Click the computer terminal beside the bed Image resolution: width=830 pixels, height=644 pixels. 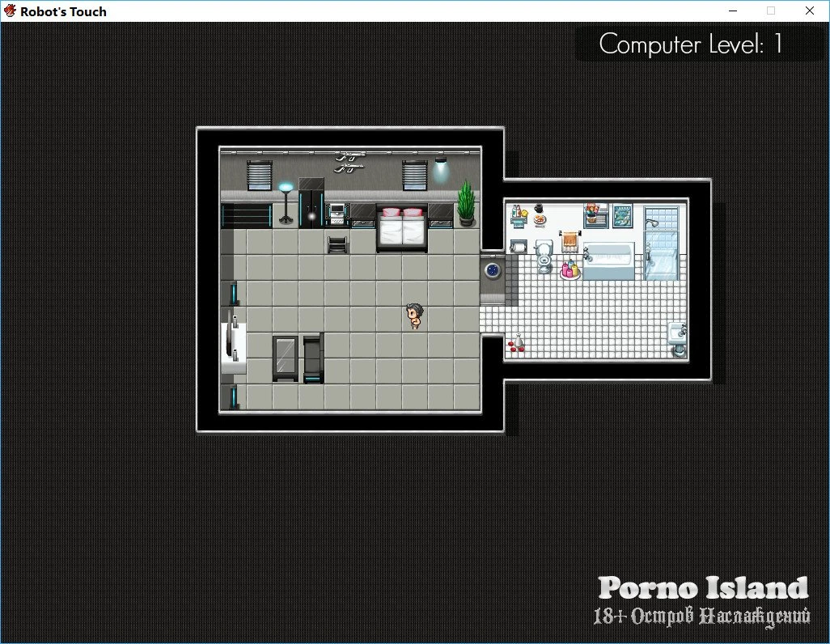[x=337, y=215]
